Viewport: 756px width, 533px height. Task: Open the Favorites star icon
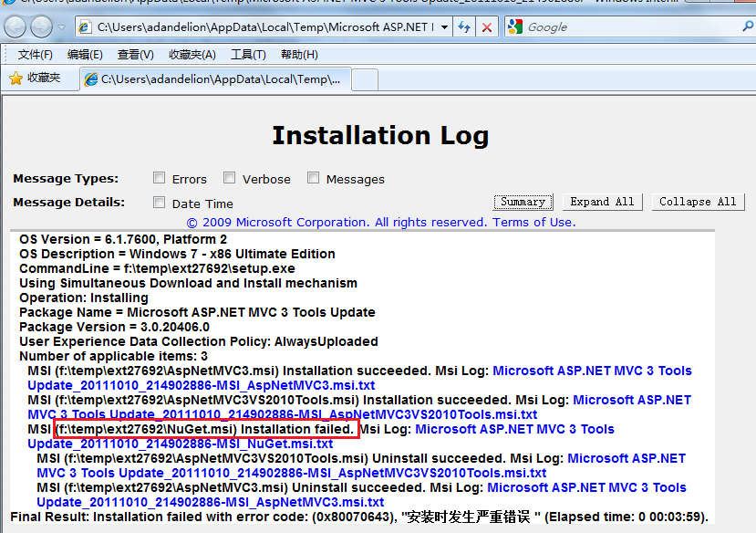point(16,78)
